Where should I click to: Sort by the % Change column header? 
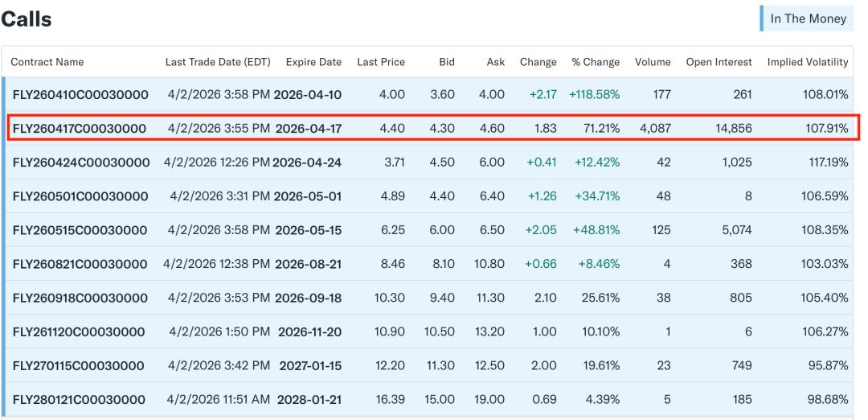coord(596,62)
